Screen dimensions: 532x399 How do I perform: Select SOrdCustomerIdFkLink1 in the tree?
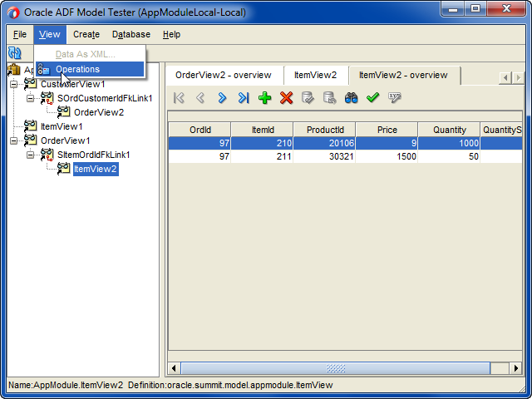pos(105,98)
